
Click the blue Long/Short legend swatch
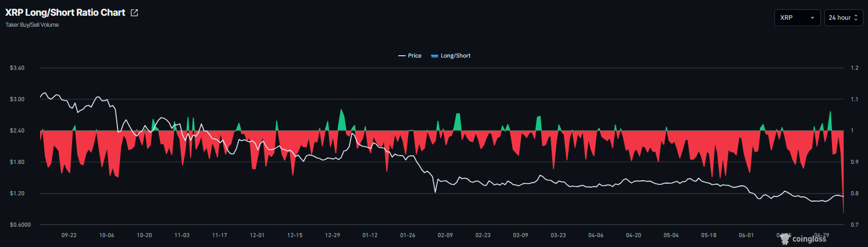tap(434, 56)
